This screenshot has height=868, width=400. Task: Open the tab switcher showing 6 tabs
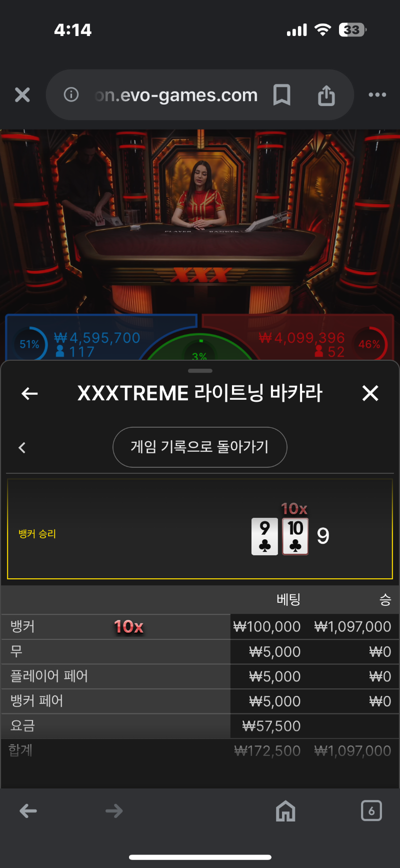[371, 810]
